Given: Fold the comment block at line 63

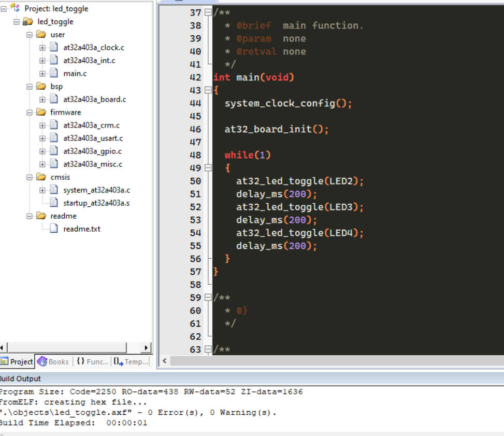Looking at the screenshot, I should 208,349.
